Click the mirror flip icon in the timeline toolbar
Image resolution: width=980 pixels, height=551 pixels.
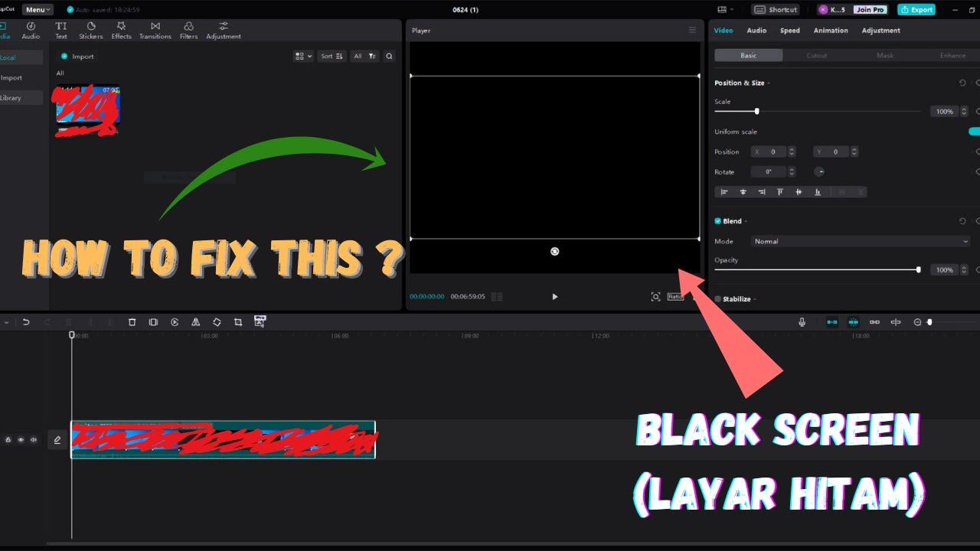[x=195, y=322]
